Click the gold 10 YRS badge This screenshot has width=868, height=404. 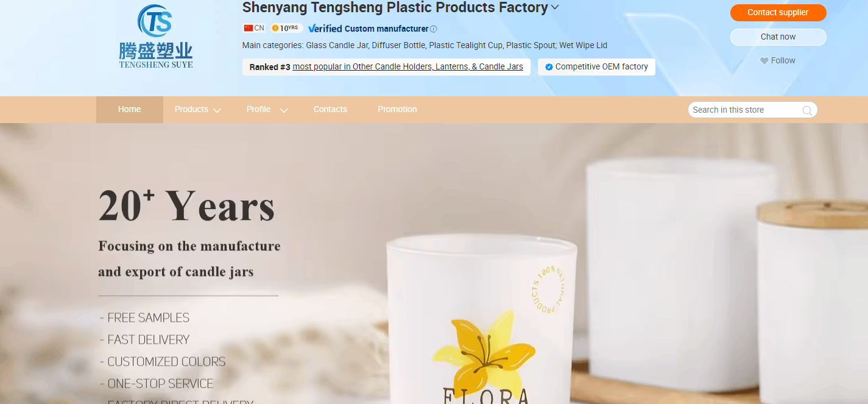(286, 28)
